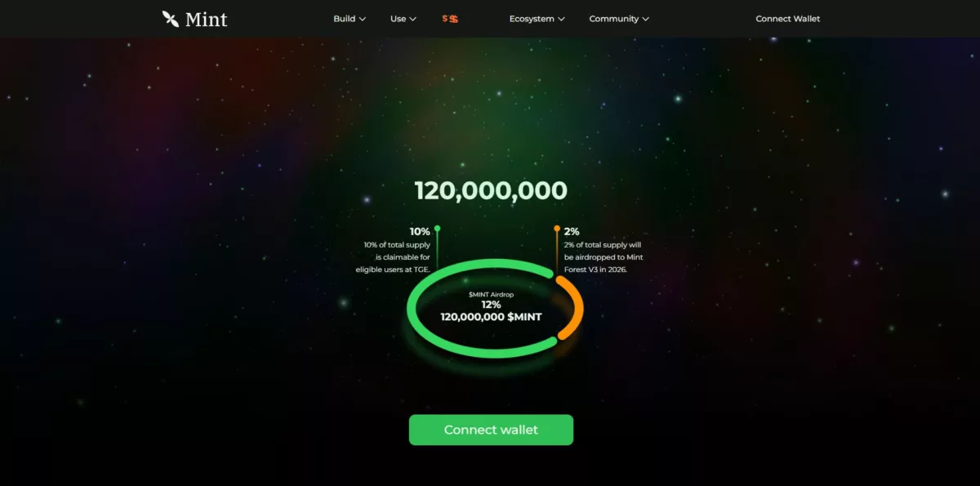Expand the Build dropdown chevron

362,19
